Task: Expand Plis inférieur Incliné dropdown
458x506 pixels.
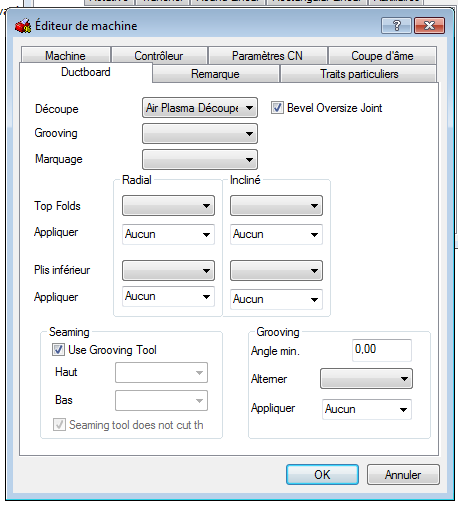Action: [276, 270]
